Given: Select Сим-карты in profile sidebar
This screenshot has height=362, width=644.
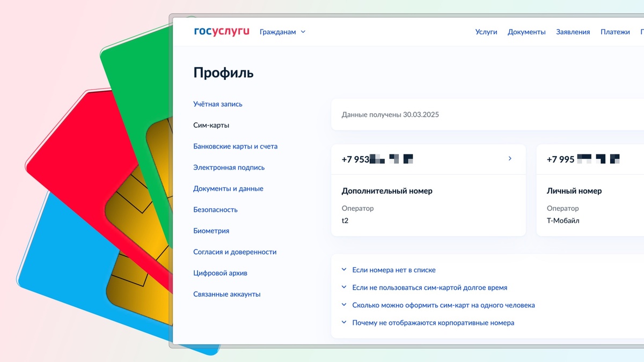Looking at the screenshot, I should 211,125.
